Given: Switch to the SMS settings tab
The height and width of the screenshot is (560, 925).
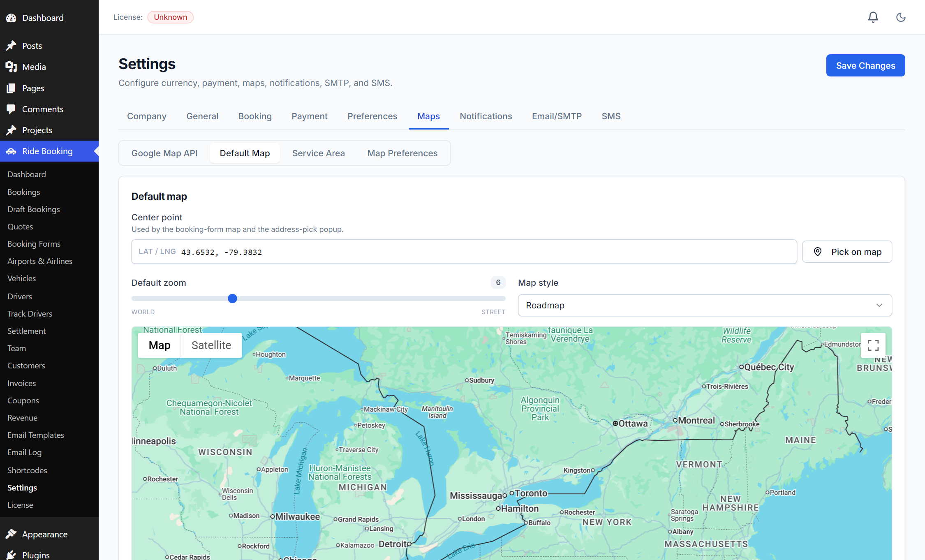Looking at the screenshot, I should coord(611,116).
